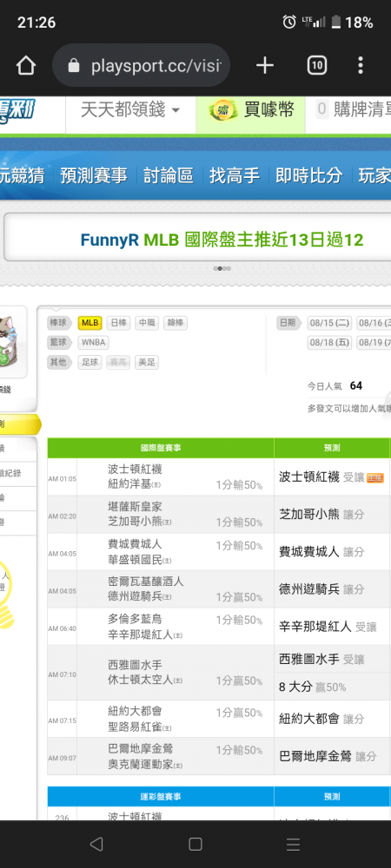Expand 天天都領錢 dropdown
The image size is (391, 868).
tap(130, 109)
